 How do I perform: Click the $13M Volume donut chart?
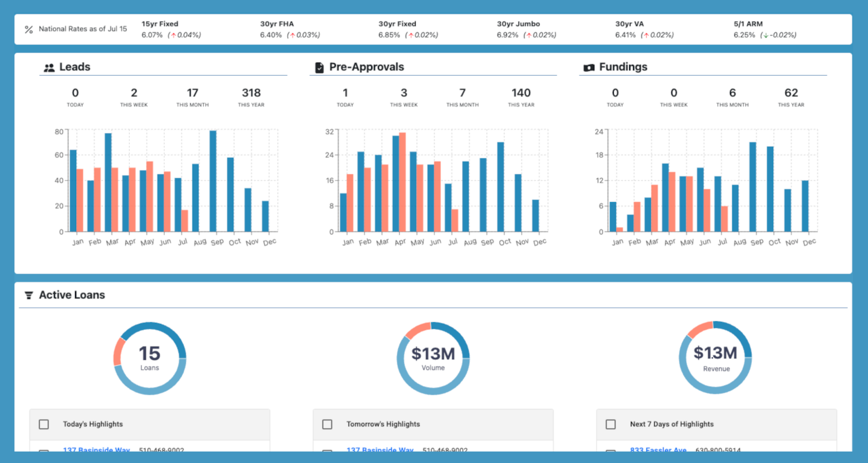pos(433,358)
